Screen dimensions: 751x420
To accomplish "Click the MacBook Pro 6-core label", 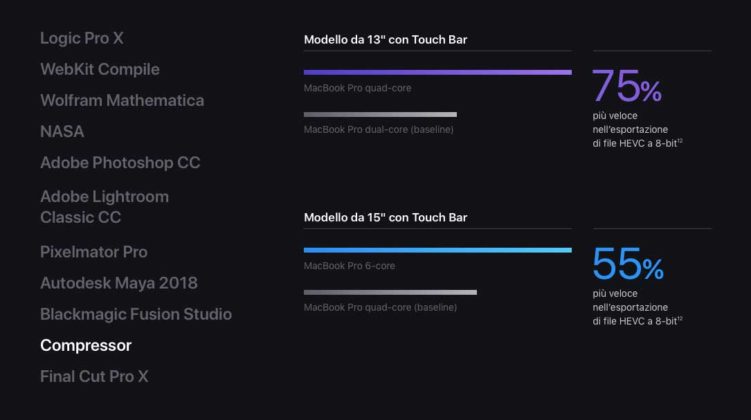I will click(x=349, y=265).
